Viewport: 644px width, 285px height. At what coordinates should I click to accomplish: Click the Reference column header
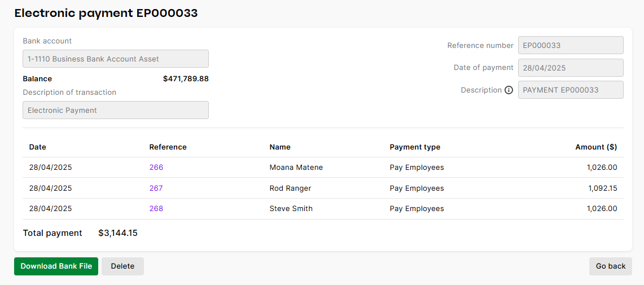pyautogui.click(x=168, y=147)
